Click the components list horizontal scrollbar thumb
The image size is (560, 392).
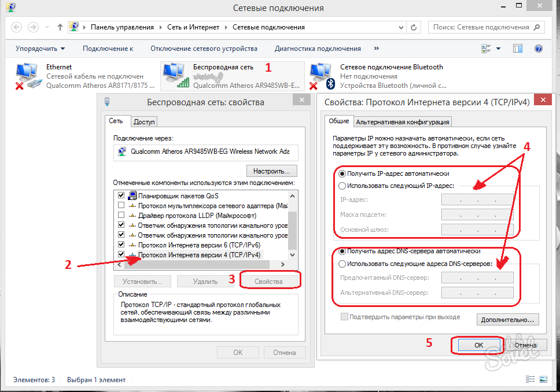pyautogui.click(x=197, y=265)
